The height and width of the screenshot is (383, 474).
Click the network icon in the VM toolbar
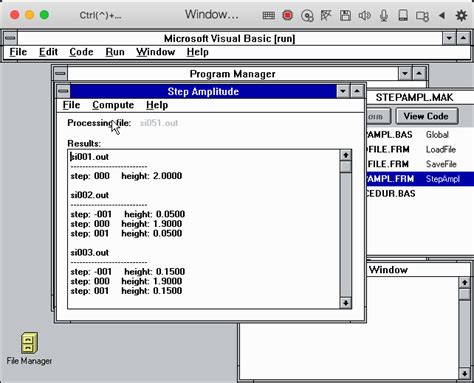(x=326, y=15)
